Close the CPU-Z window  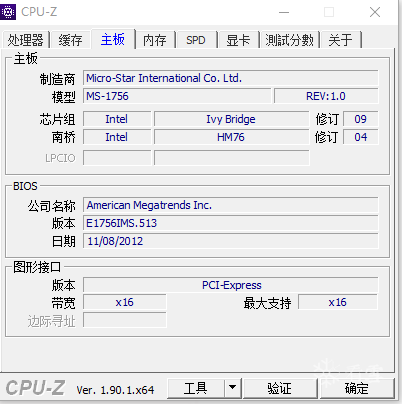[x=375, y=12]
